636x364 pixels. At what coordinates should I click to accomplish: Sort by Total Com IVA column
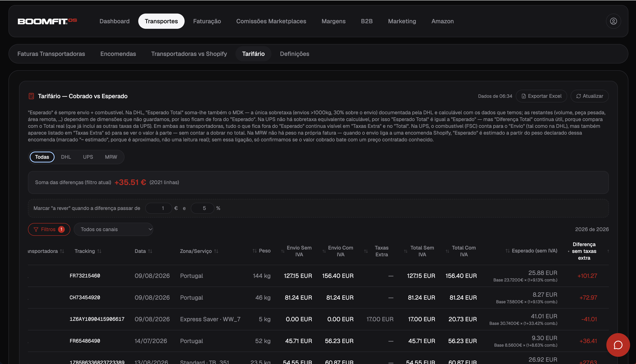(447, 251)
